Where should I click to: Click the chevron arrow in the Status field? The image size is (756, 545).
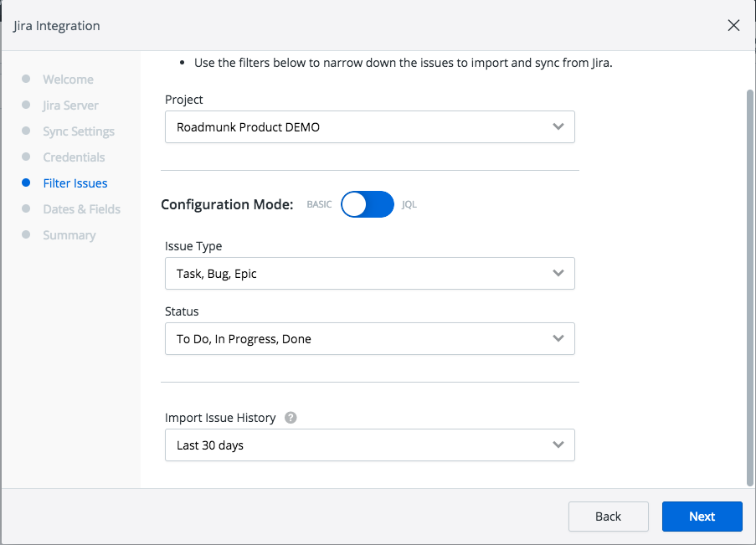558,339
